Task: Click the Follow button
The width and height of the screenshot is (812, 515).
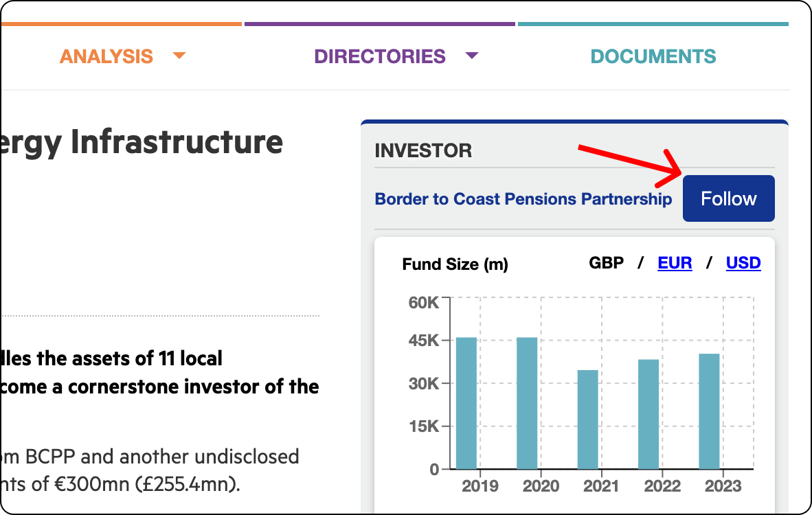Action: click(x=728, y=198)
